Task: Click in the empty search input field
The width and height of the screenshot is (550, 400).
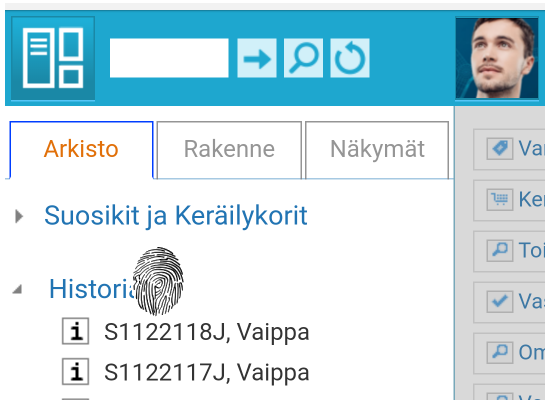Action: (169, 58)
